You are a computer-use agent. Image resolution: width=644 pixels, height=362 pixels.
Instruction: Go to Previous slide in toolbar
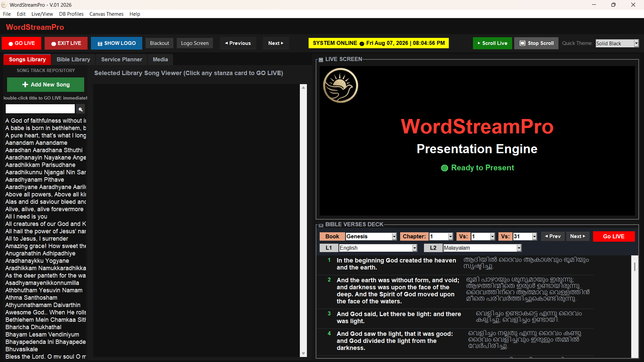238,43
